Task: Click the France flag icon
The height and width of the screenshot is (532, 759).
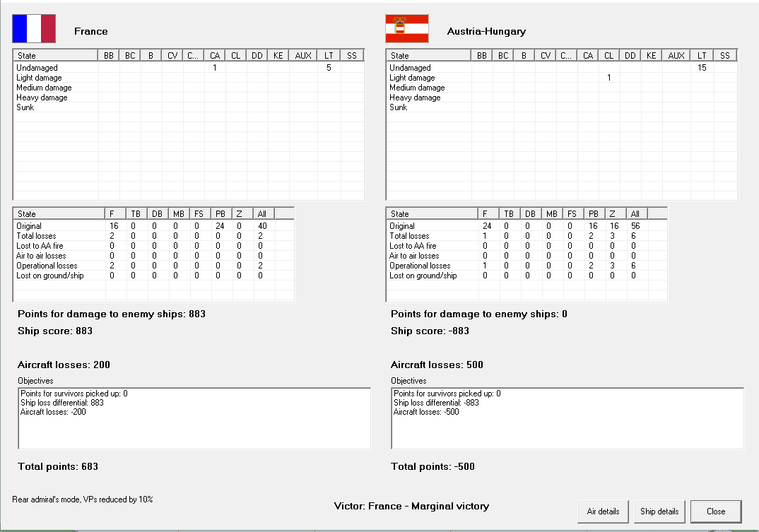Action: [33, 29]
